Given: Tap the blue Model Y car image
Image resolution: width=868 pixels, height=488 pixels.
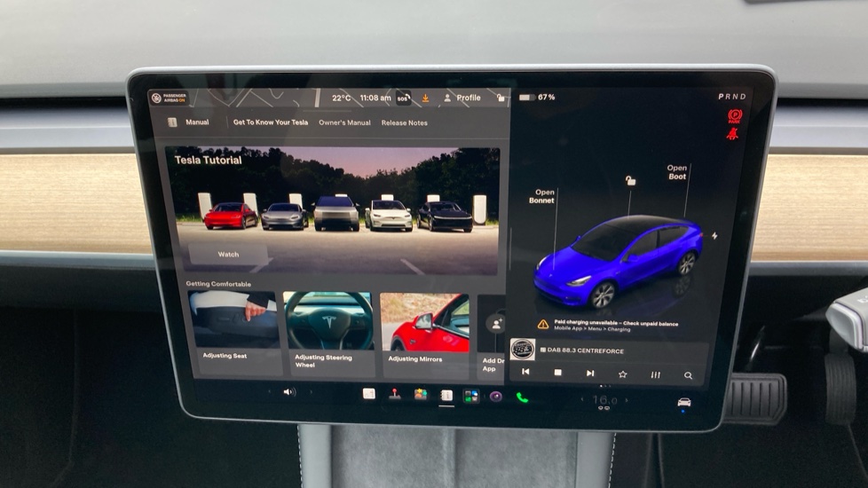Looking at the screenshot, I should coord(618,261).
